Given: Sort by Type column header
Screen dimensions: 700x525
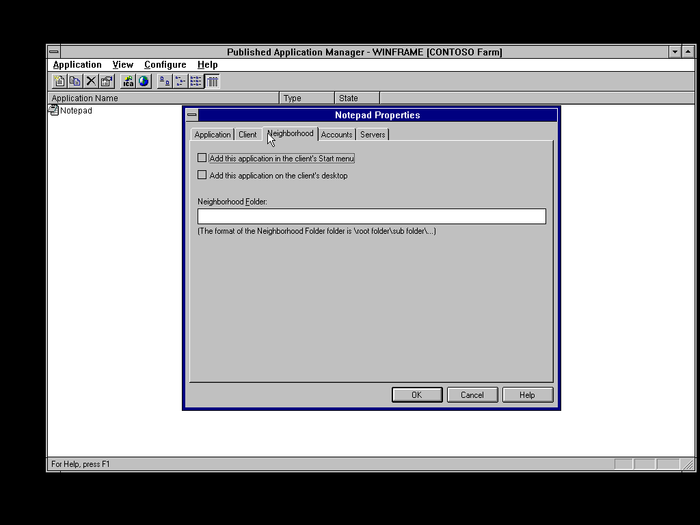Looking at the screenshot, I should [x=307, y=98].
